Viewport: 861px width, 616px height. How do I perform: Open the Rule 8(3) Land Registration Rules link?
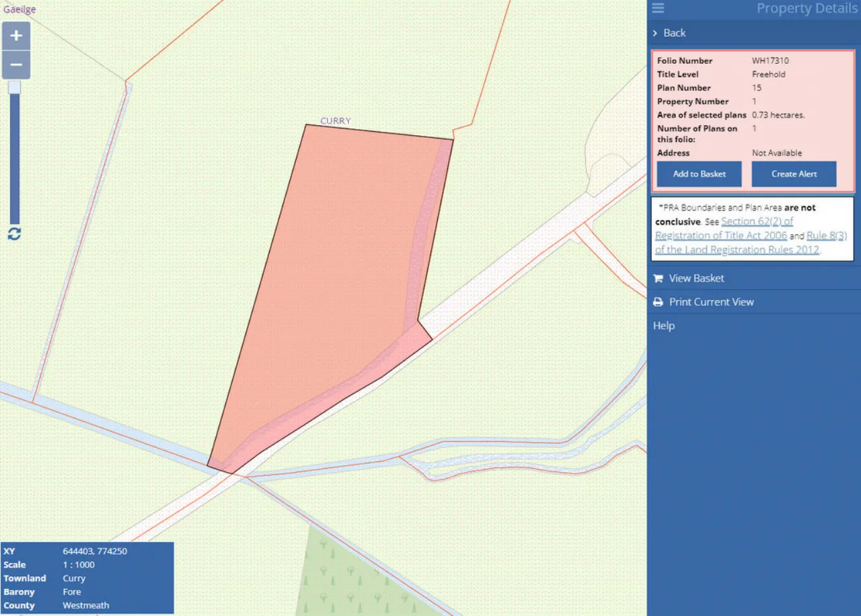(x=827, y=235)
